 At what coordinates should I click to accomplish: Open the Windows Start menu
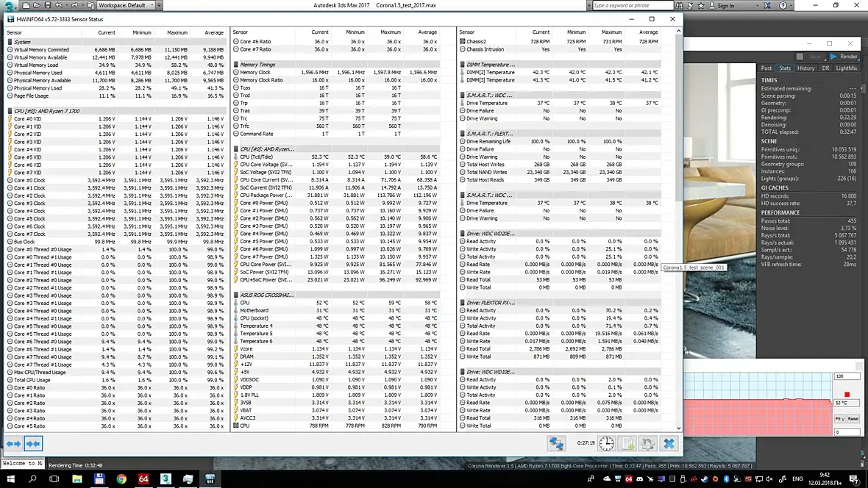click(10, 478)
